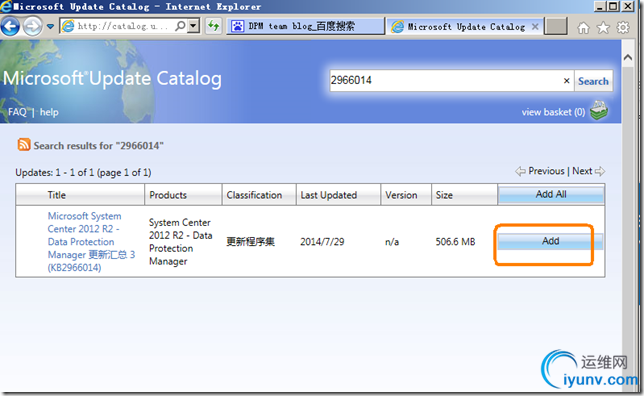Click the Search results for "2966014" heading
The width and height of the screenshot is (644, 396).
click(99, 146)
